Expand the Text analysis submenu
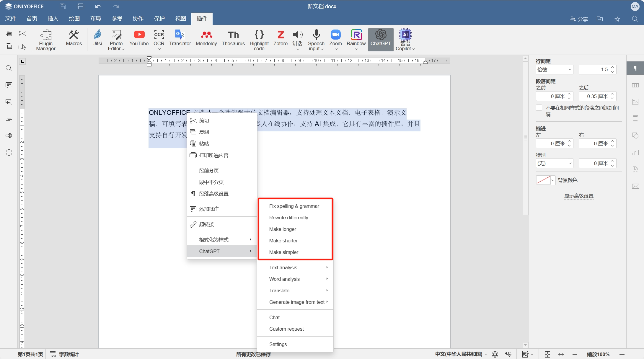644x359 pixels. [x=295, y=267]
